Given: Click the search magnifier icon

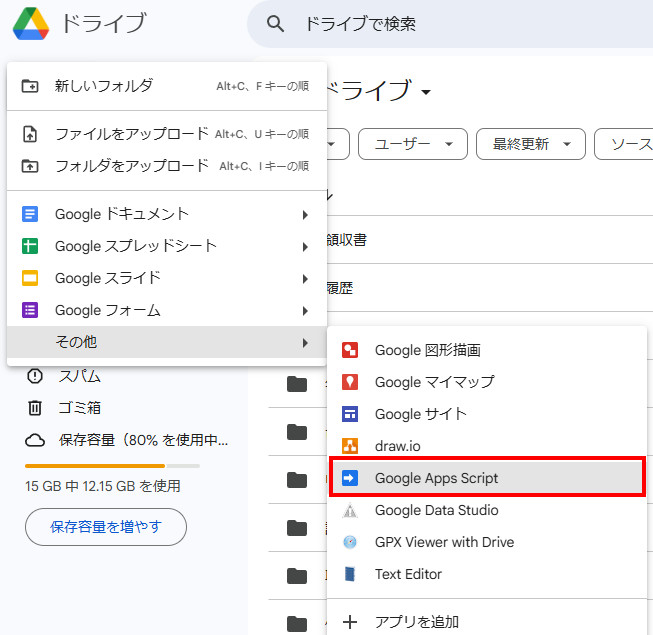Looking at the screenshot, I should click(275, 24).
